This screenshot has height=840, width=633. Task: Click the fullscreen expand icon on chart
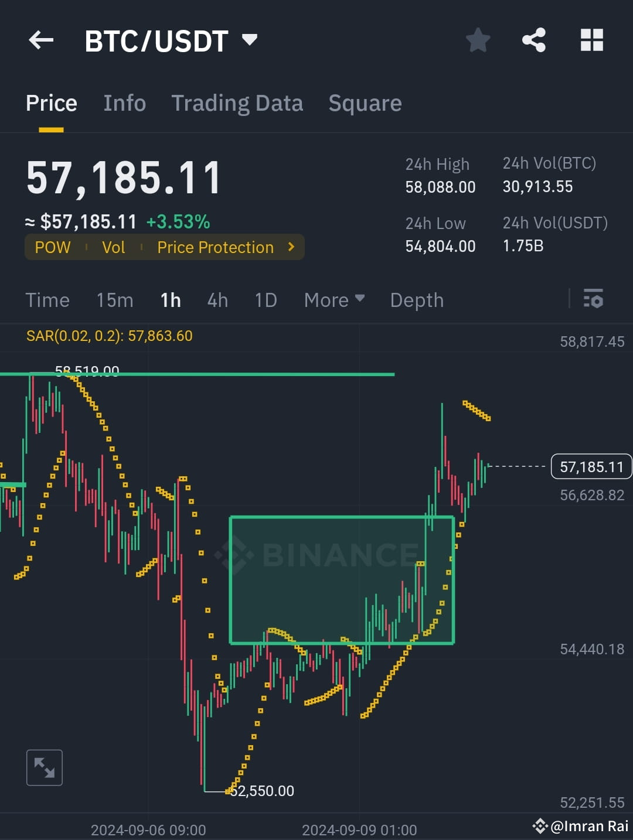pyautogui.click(x=44, y=767)
